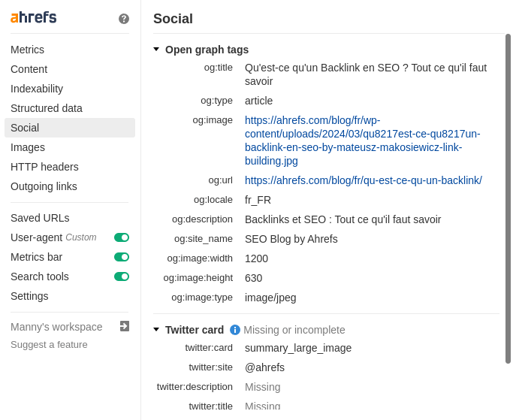
Task: Click Manny's workspace label
Action: [56, 327]
